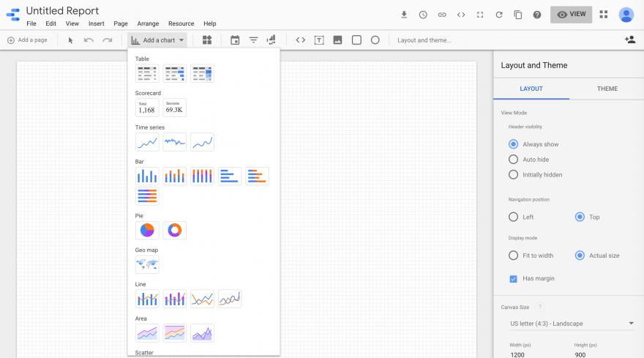
Task: Choose Actual size display mode
Action: (x=580, y=256)
